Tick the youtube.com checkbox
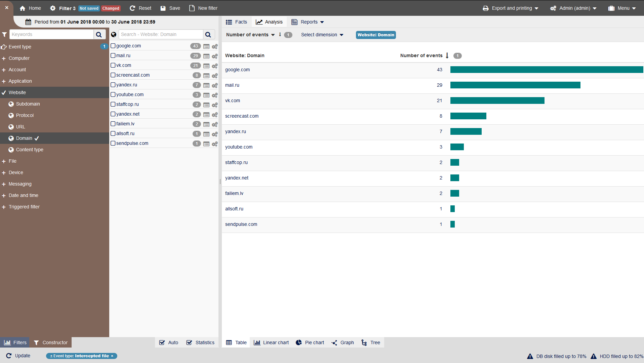The image size is (644, 363). click(113, 94)
